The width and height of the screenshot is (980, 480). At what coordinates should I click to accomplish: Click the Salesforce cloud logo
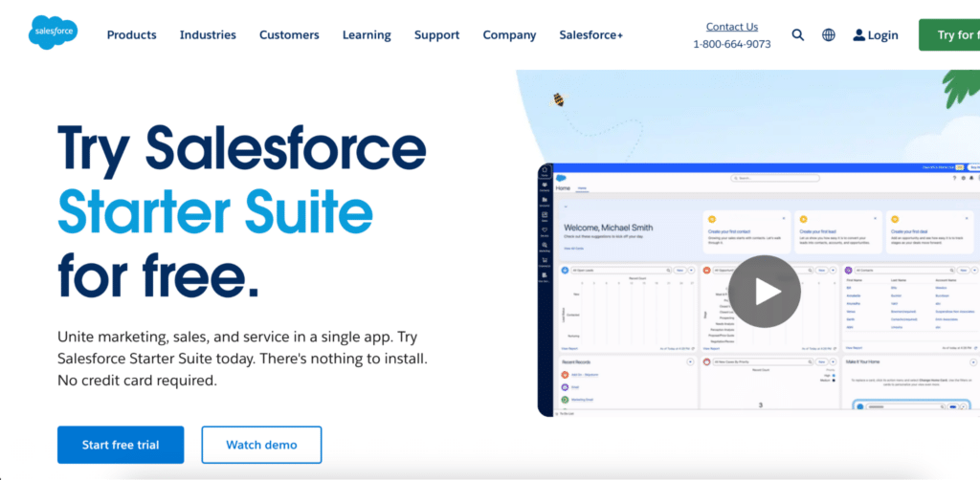[x=54, y=33]
